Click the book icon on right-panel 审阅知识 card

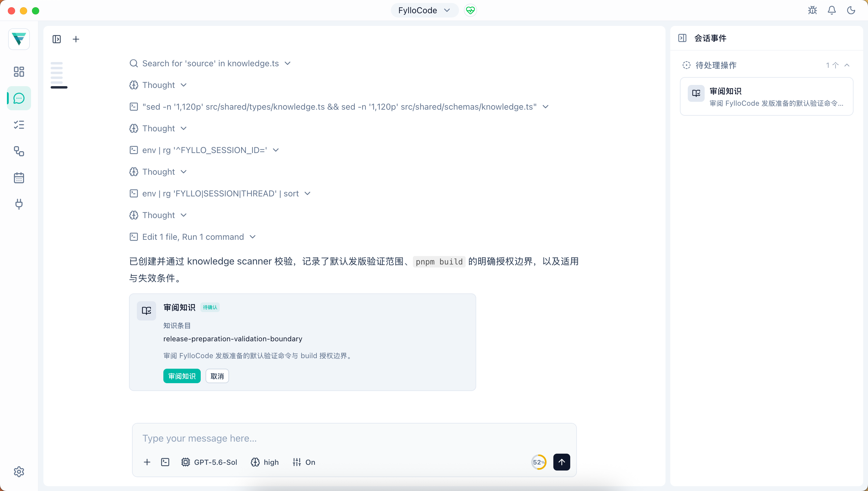pyautogui.click(x=696, y=93)
